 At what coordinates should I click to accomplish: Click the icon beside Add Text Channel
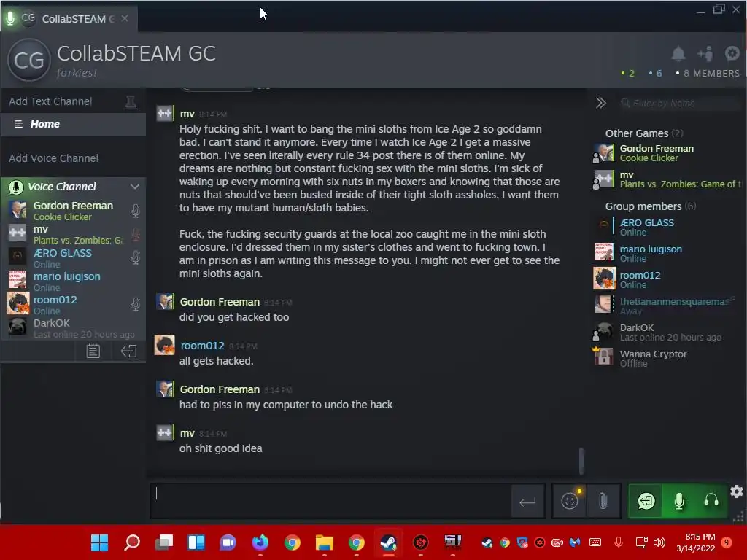tap(131, 101)
